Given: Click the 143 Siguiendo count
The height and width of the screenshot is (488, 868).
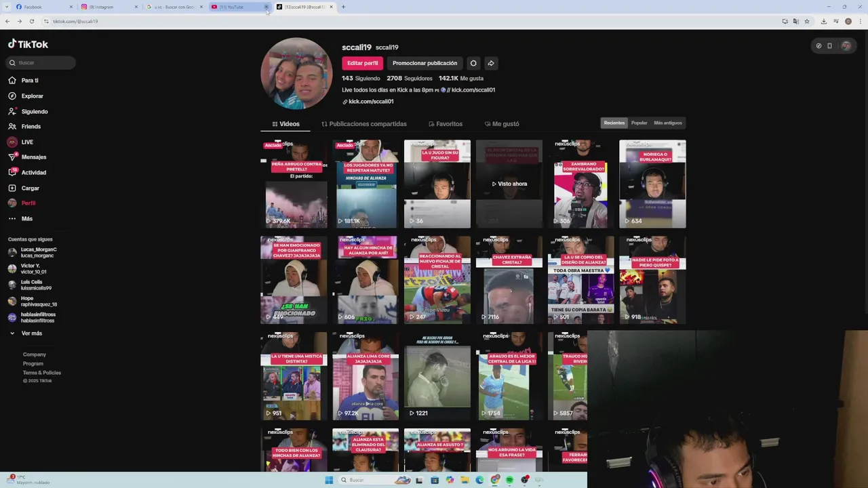Looking at the screenshot, I should pyautogui.click(x=361, y=79).
